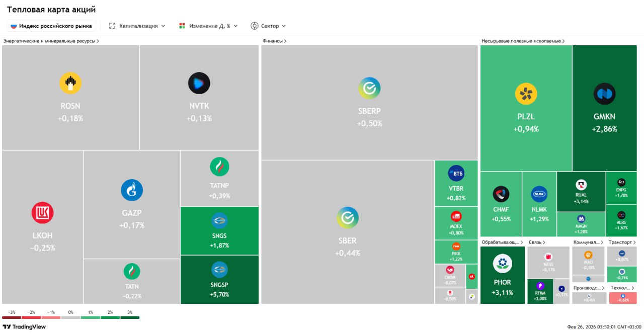Screen dimensions: 644x334
Task: Click the PHOR +3,11% value
Action: tap(502, 293)
